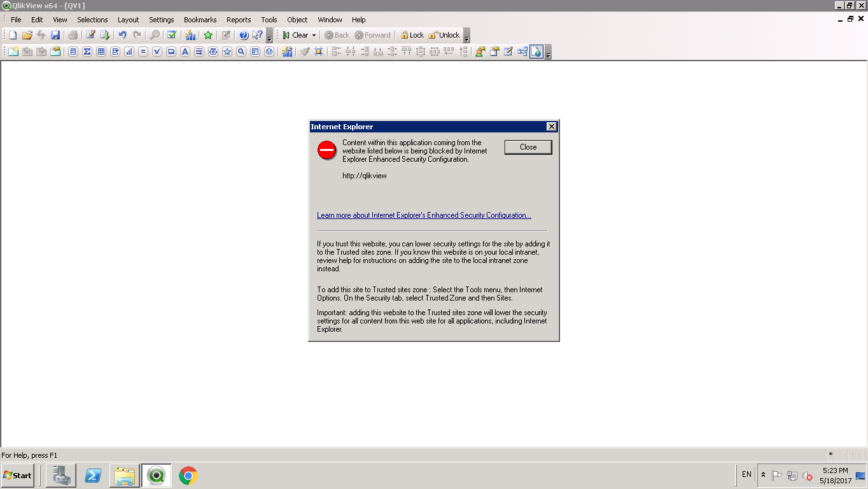Open the Tools menu
Image resolution: width=868 pixels, height=489 pixels.
269,20
